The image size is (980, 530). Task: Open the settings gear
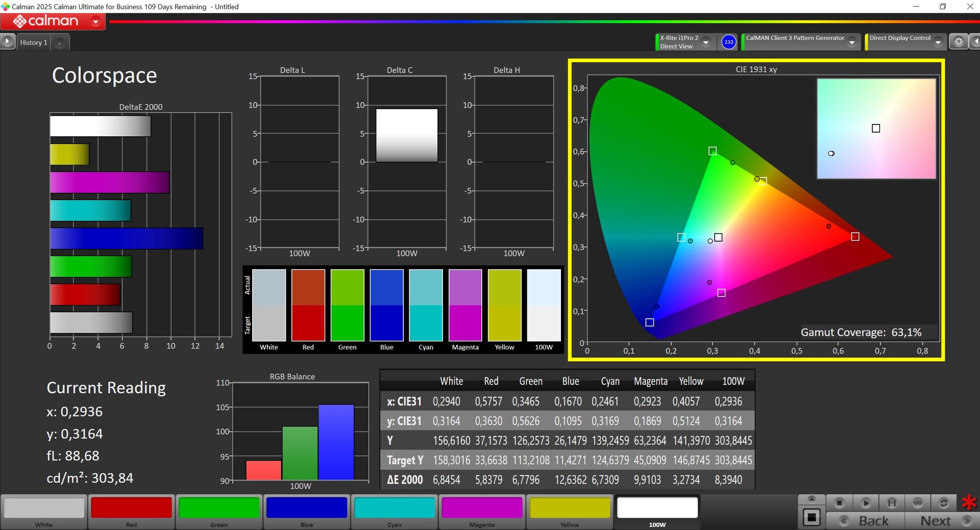959,42
